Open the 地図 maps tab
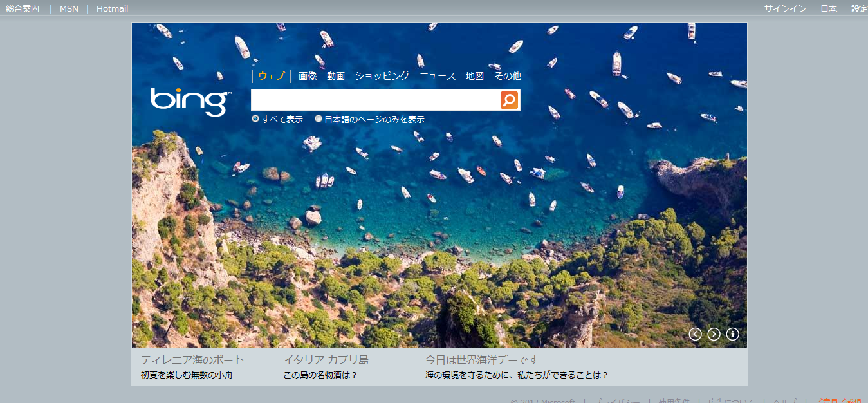868x403 pixels. 474,76
